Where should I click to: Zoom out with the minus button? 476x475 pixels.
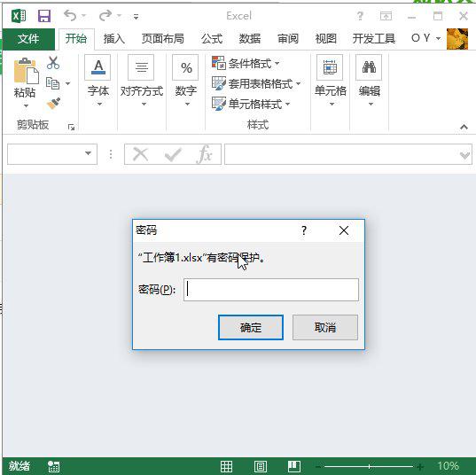click(x=318, y=466)
